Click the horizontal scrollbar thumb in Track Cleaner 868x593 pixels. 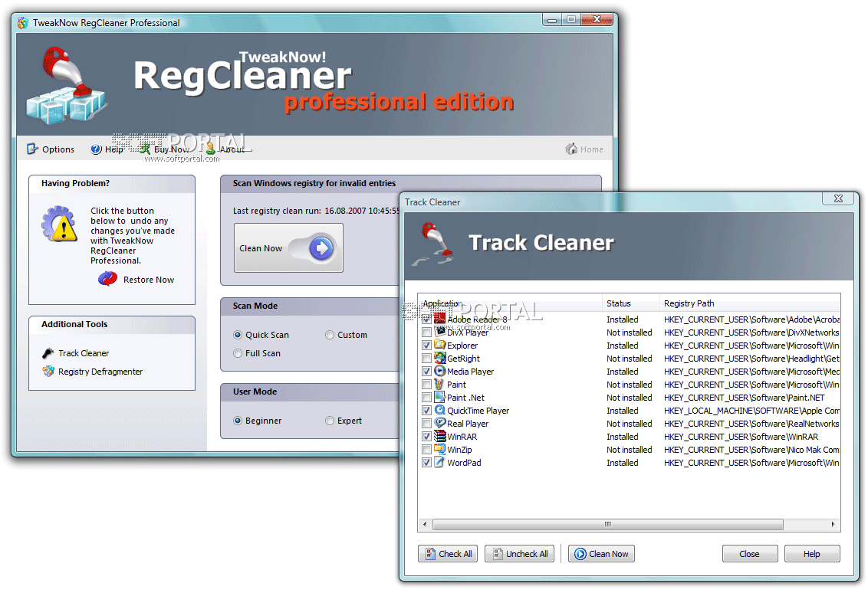coord(608,524)
